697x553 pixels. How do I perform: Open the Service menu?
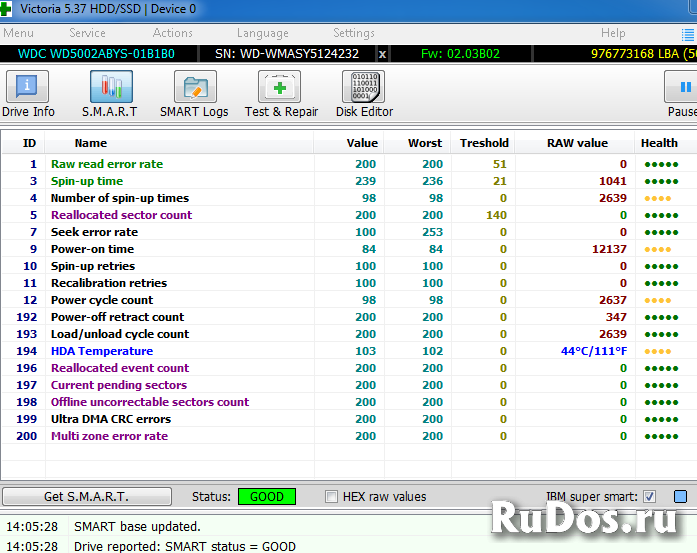point(87,33)
